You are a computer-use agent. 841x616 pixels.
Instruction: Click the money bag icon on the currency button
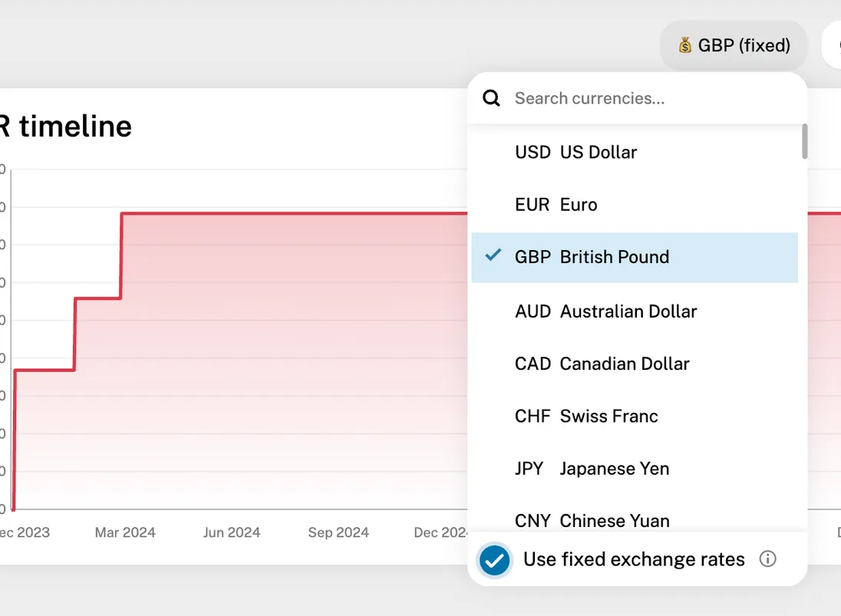(x=685, y=45)
